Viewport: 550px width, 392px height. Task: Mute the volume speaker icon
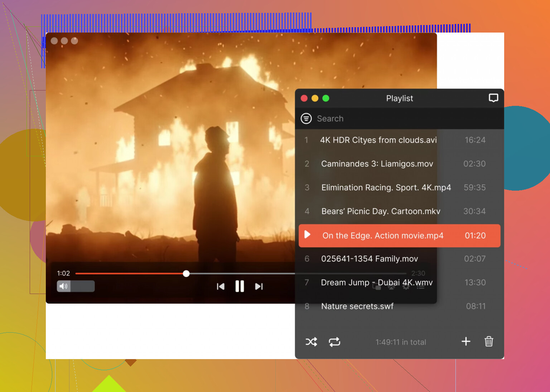tap(63, 286)
